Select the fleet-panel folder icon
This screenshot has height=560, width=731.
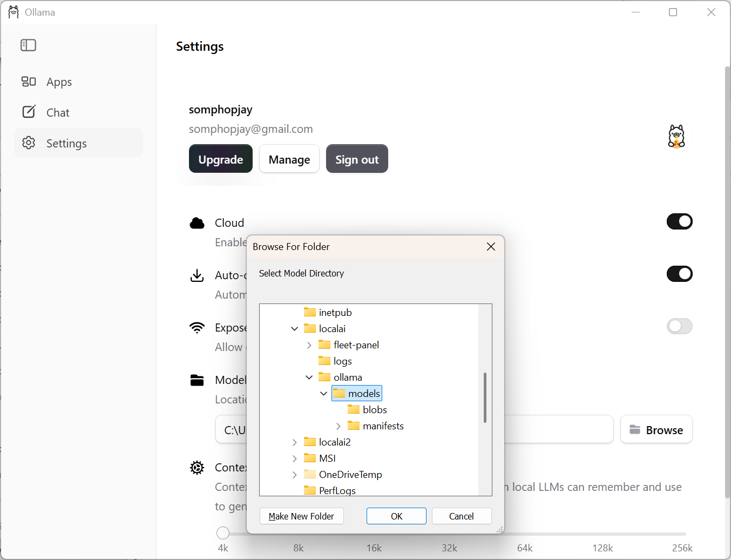(x=324, y=345)
